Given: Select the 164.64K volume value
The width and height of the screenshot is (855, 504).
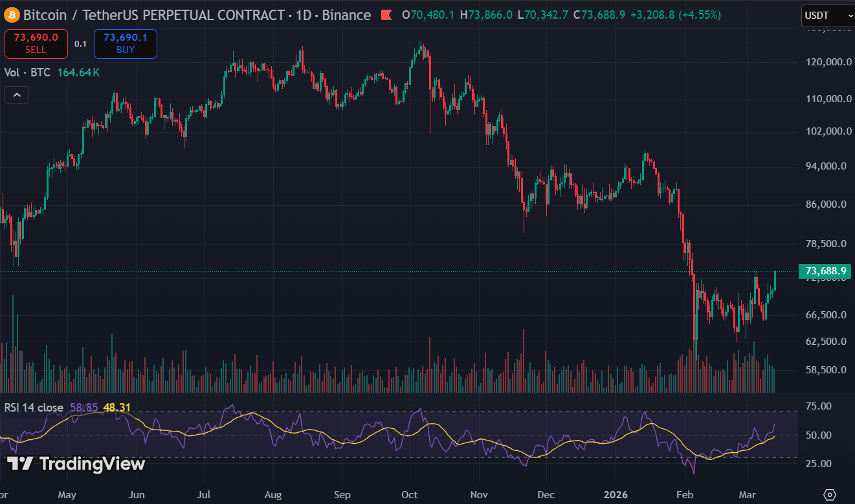Looking at the screenshot, I should click(x=78, y=72).
